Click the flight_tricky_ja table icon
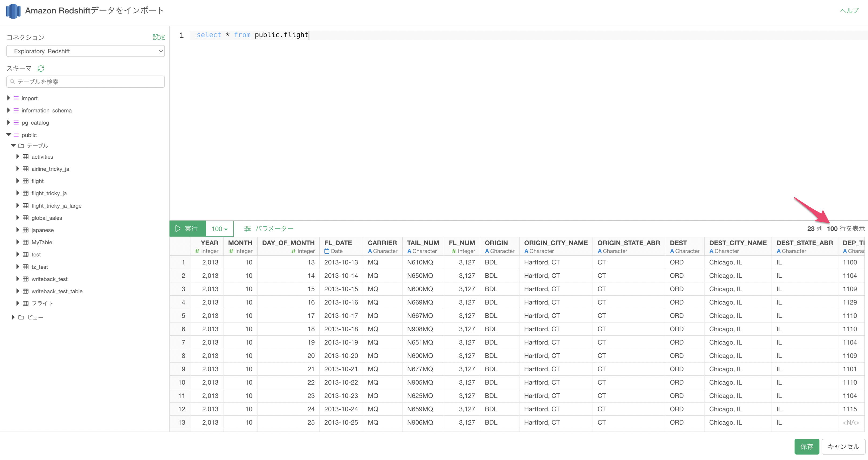868x460 pixels. 25,193
